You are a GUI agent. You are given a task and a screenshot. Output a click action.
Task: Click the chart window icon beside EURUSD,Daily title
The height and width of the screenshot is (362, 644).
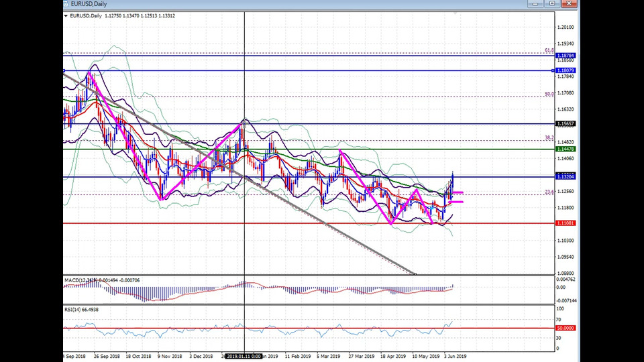(66, 4)
